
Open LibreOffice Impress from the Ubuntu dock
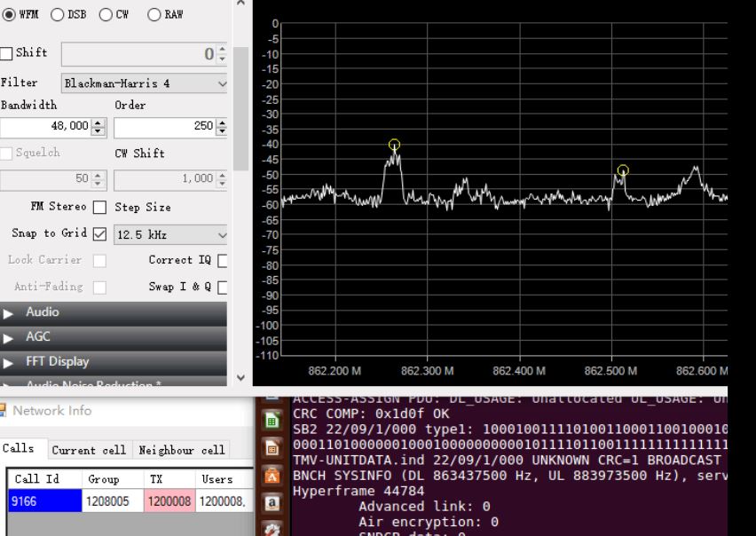coord(272,448)
